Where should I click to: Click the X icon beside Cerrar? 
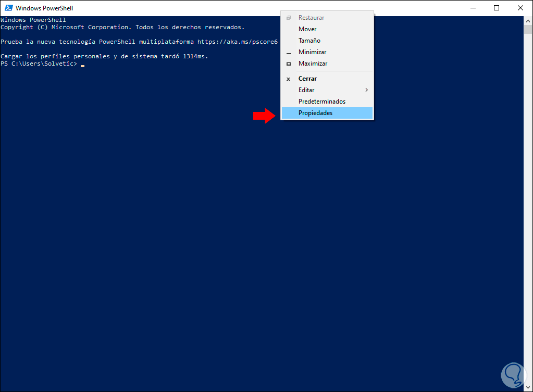[x=288, y=79]
